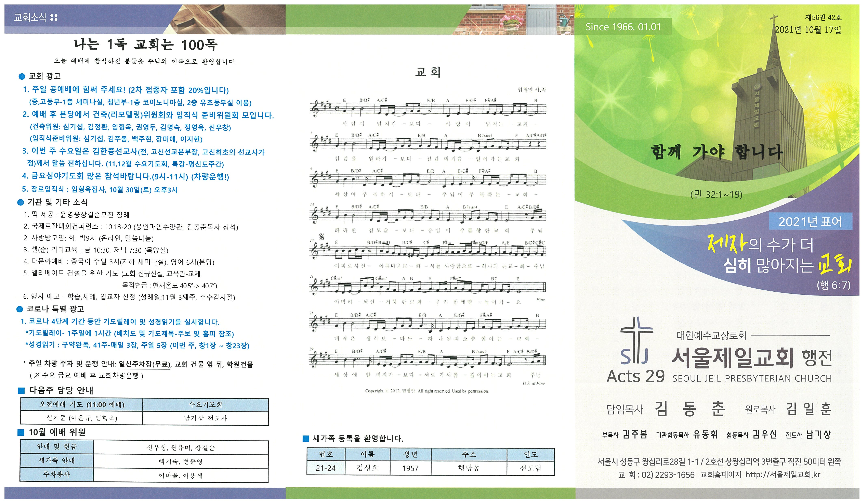Viewport: 868px width, 504px height.
Task: Click the welcome line '오늘 예배에 참석하신 분들을 주님의 이름으로 환영합니다.'
Action: [145, 61]
